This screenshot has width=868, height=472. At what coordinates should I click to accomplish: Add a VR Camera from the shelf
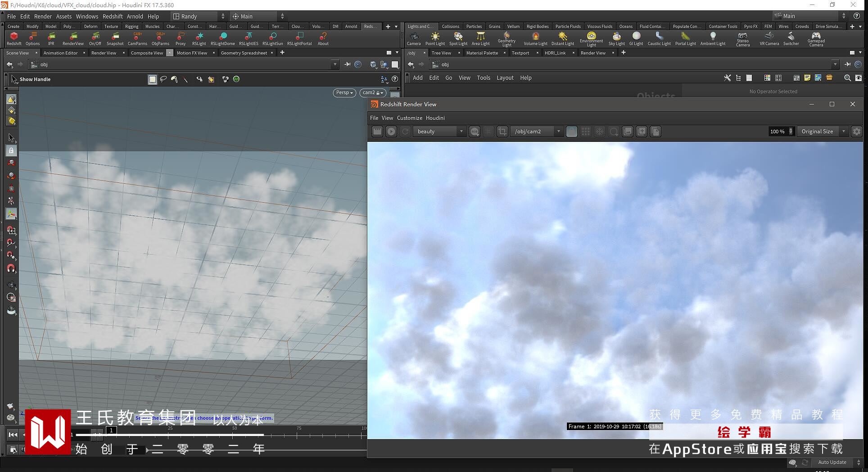coord(769,39)
